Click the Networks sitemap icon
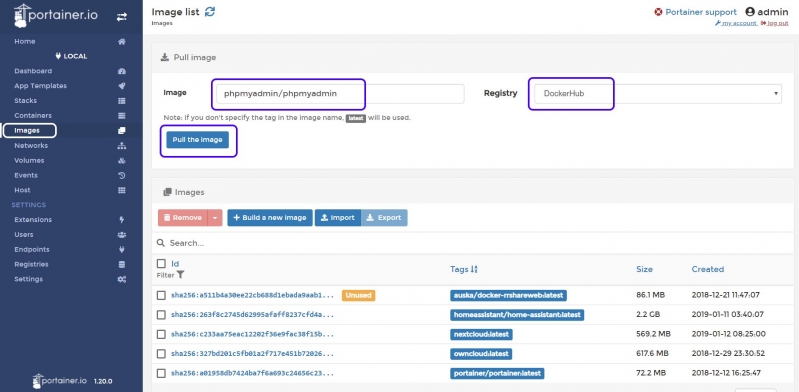Screen dimensions: 799x392 pos(122,145)
